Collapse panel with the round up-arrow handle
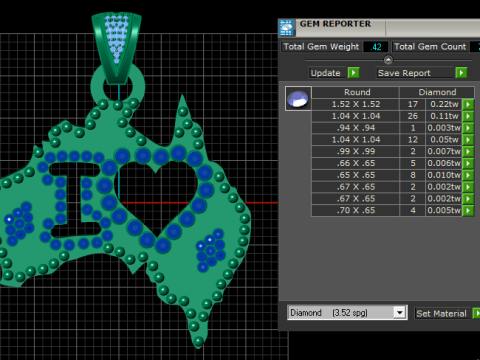480x360 pixels. click(x=388, y=60)
